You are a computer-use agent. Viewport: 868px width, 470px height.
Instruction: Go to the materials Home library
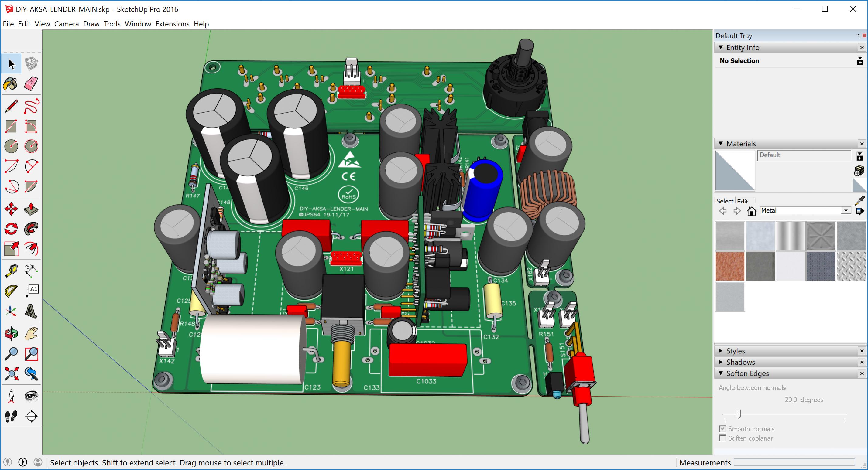pos(751,211)
